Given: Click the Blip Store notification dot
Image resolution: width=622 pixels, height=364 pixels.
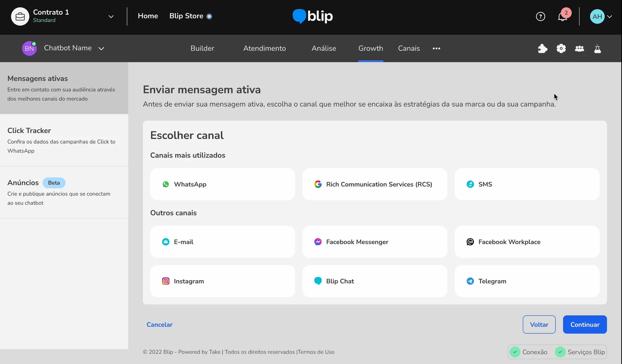Looking at the screenshot, I should (209, 16).
